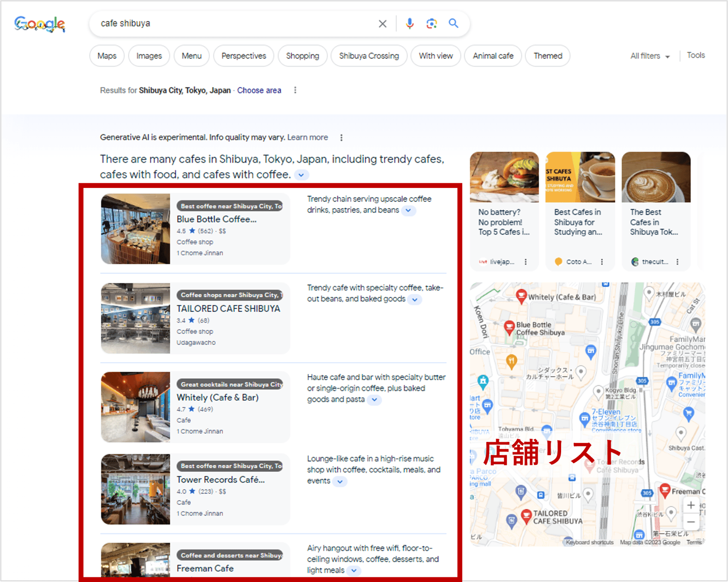Zoom in on the map

pyautogui.click(x=691, y=505)
